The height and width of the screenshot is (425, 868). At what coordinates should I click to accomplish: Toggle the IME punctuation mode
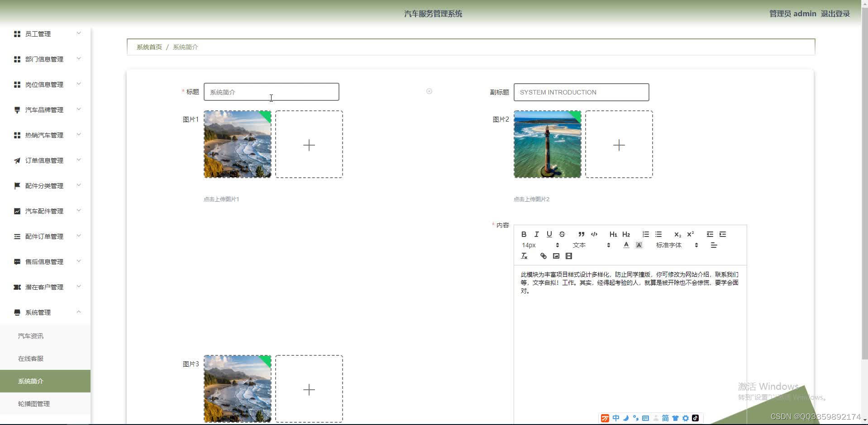(636, 418)
